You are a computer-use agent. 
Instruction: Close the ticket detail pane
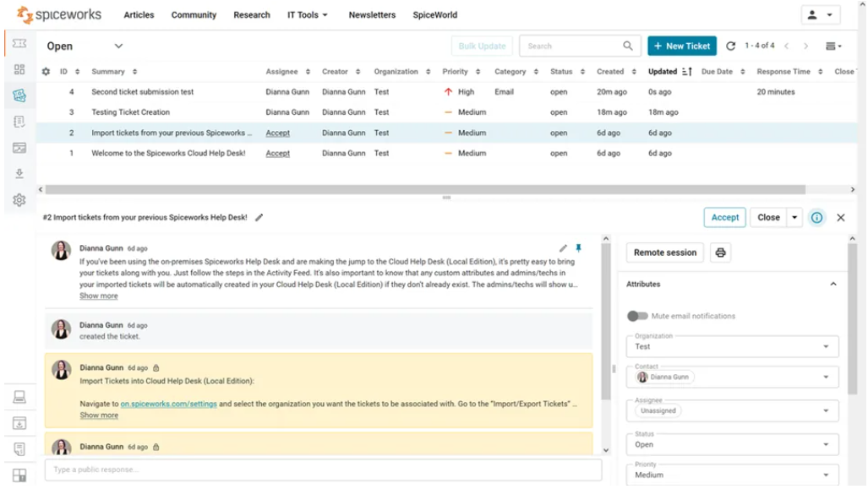coord(841,217)
